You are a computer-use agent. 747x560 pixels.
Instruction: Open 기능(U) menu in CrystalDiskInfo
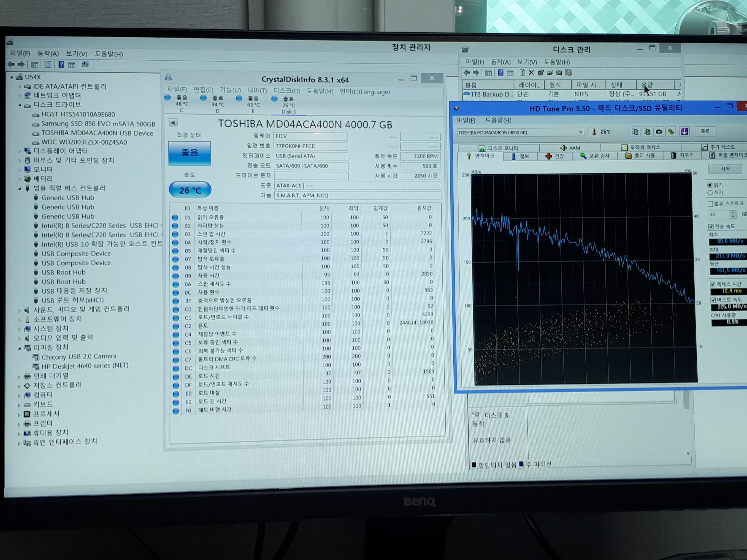point(230,90)
